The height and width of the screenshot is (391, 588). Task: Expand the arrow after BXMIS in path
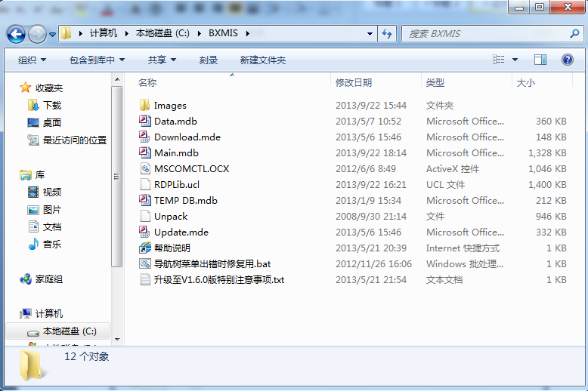tap(247, 33)
